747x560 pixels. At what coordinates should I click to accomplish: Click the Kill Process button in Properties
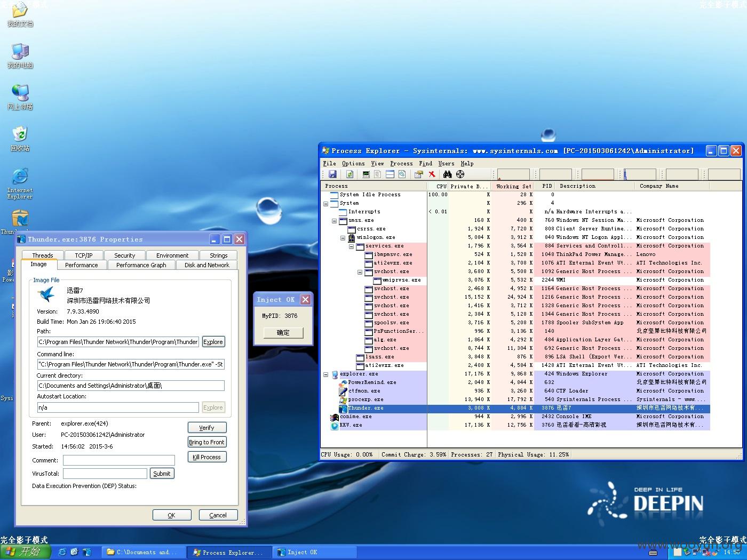tap(207, 457)
